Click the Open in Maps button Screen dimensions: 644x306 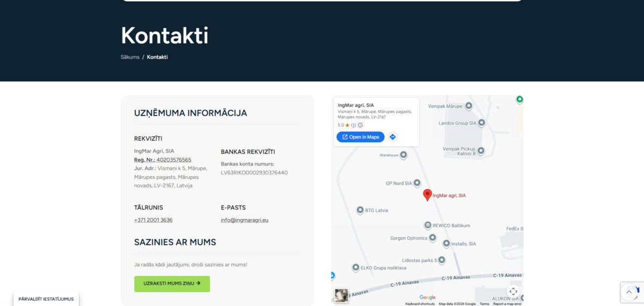pyautogui.click(x=361, y=137)
